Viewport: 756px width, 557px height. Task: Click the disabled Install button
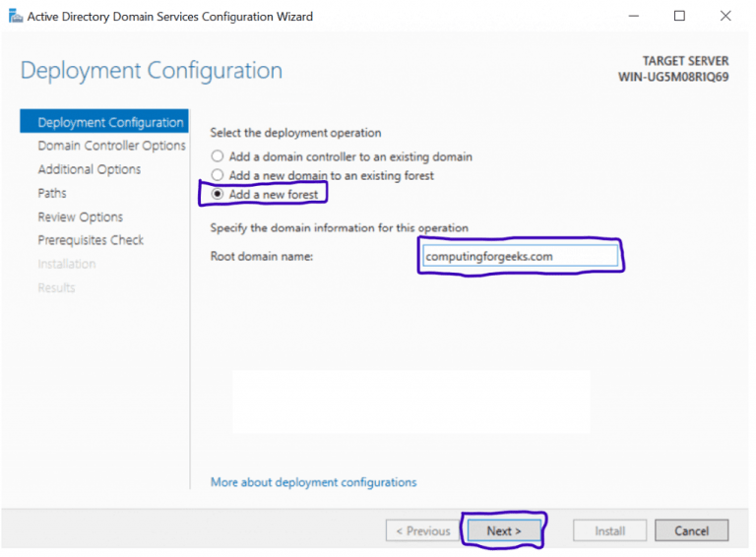610,530
